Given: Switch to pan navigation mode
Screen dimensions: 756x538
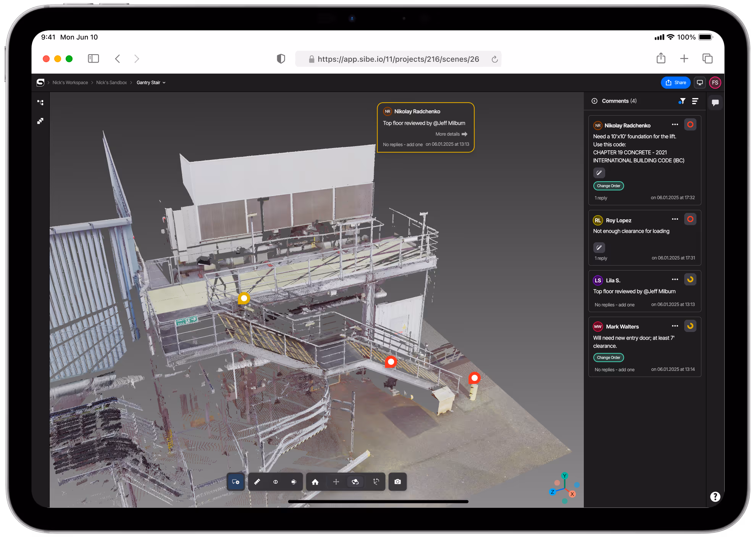Looking at the screenshot, I should (336, 482).
